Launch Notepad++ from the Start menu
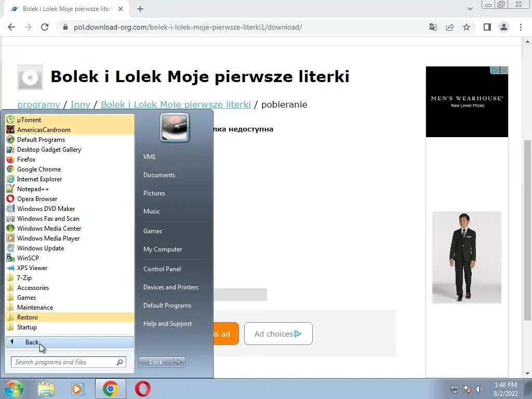This screenshot has width=532, height=399. pos(70,189)
